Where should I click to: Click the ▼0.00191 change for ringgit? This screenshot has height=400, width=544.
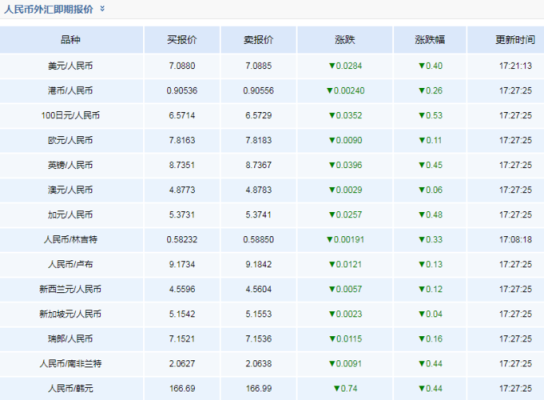coord(345,239)
